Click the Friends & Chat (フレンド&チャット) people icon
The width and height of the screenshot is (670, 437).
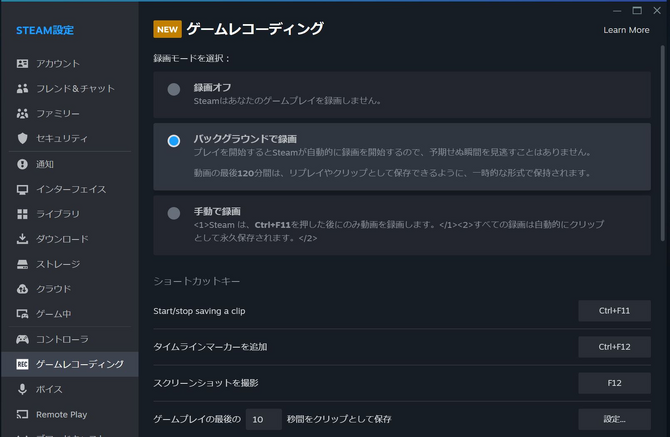22,89
